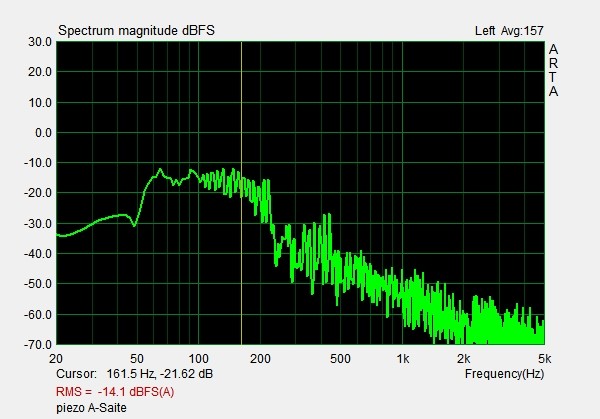Click the 'Frequency(Hz)' axis title
Screen dimensions: 600x419
[x=504, y=374]
